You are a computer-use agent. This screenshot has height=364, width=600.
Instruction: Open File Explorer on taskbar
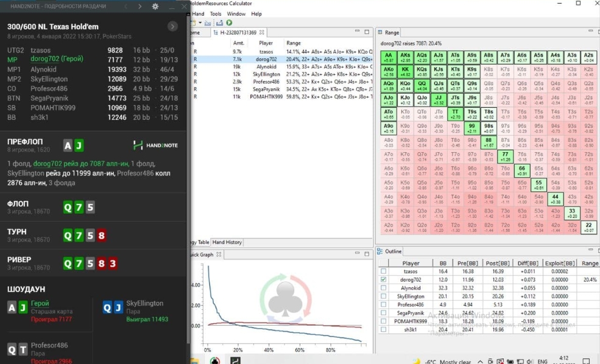tap(194, 360)
